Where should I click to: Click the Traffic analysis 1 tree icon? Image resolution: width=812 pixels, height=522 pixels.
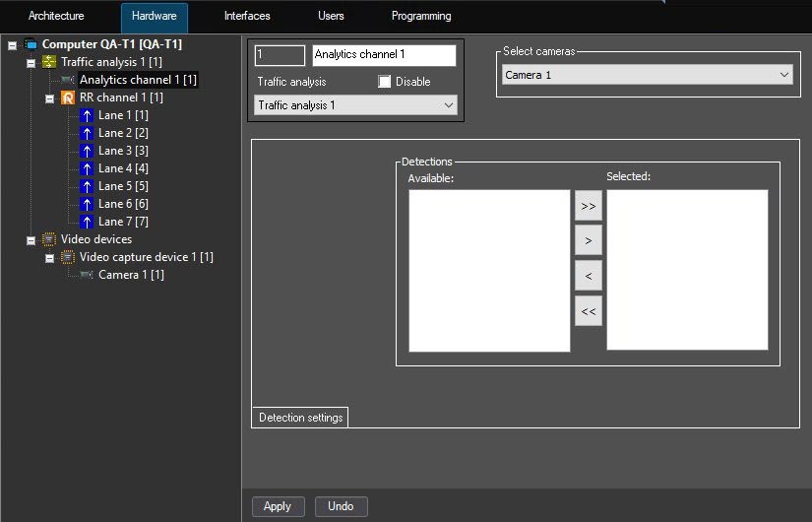[49, 62]
